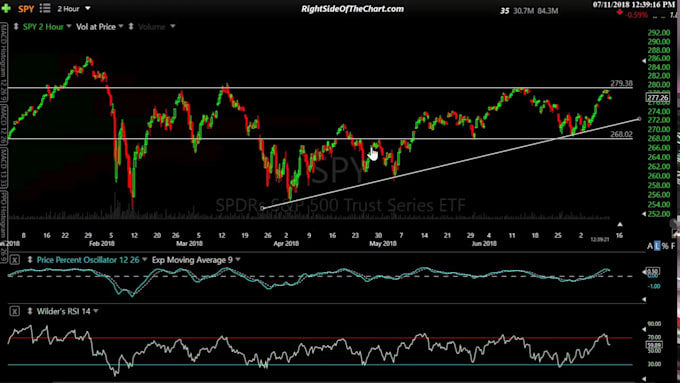Click the 279.38 horizontal line label
The image size is (680, 383).
click(x=621, y=83)
